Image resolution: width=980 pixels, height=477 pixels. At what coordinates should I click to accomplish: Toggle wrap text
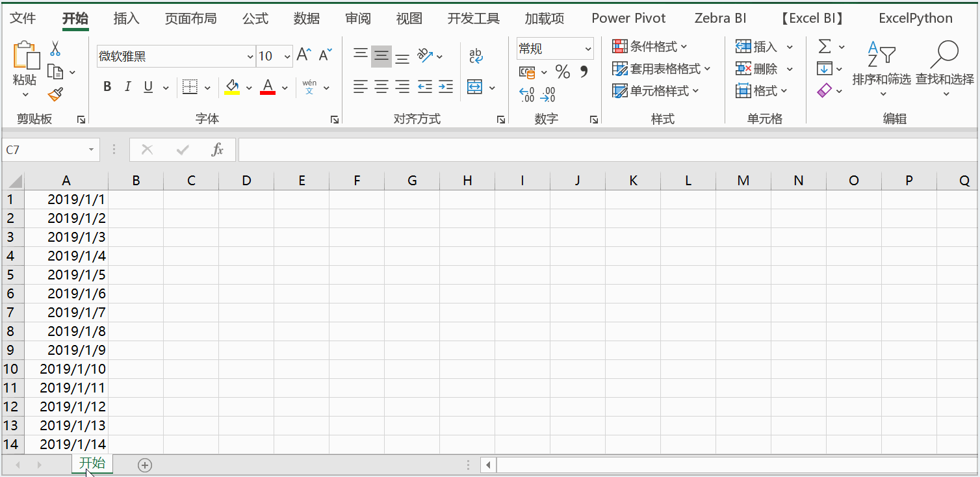pyautogui.click(x=476, y=56)
